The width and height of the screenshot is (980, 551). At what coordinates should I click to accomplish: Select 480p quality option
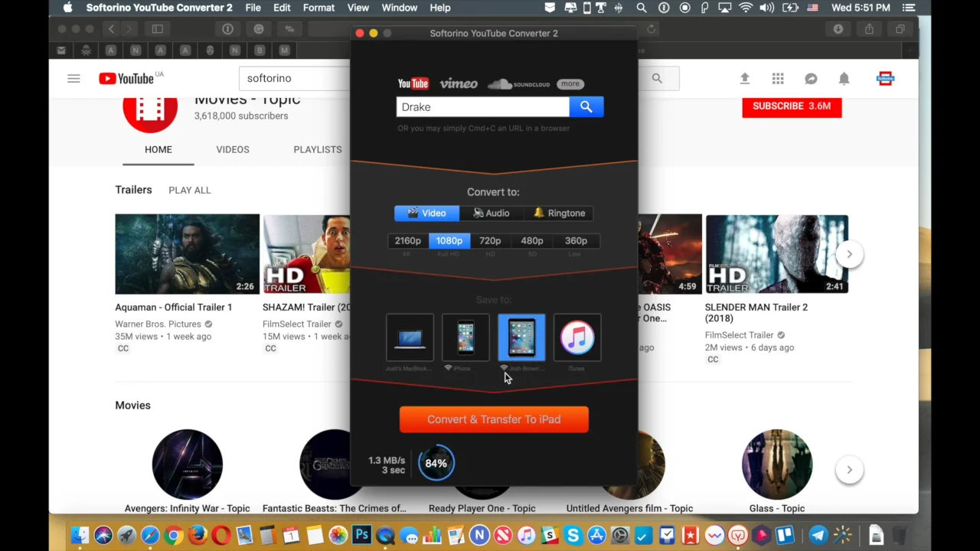tap(532, 241)
